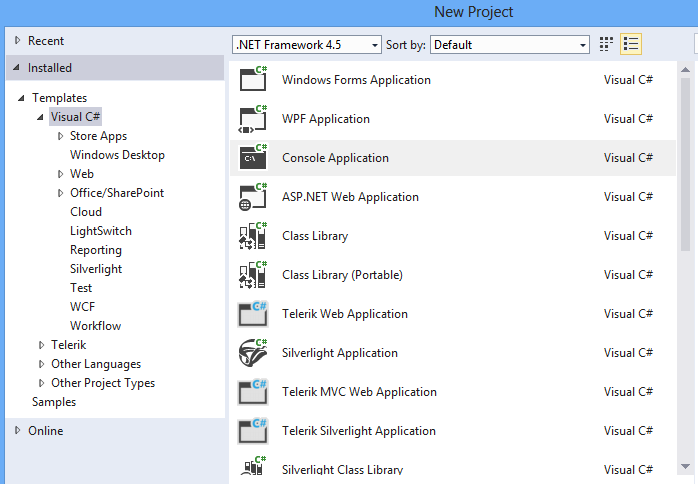Expand the Store Apps tree node
This screenshot has width=698, height=484.
61,136
